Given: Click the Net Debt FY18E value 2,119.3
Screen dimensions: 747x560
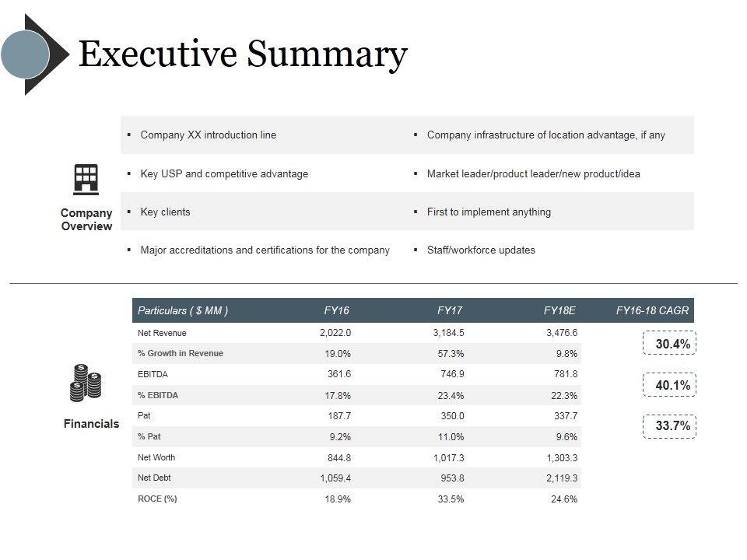Looking at the screenshot, I should (x=562, y=478).
